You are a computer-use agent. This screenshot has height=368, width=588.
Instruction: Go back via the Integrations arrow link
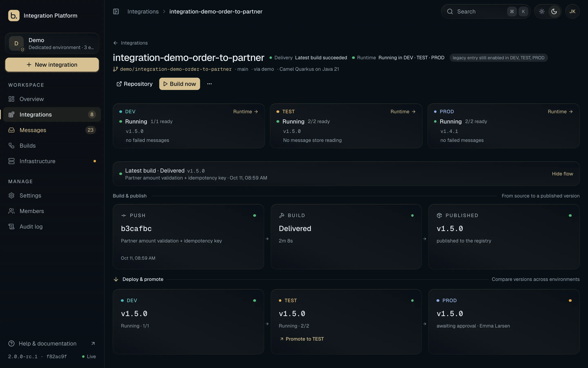click(x=130, y=43)
